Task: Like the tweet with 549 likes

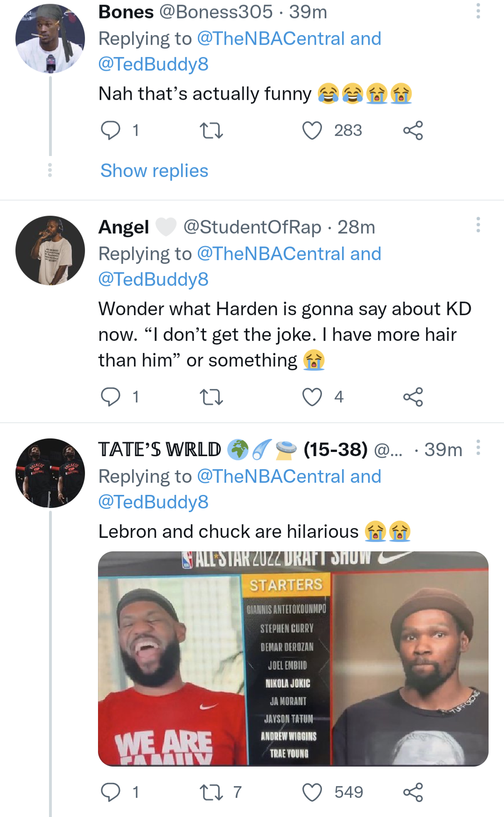Action: [x=312, y=791]
